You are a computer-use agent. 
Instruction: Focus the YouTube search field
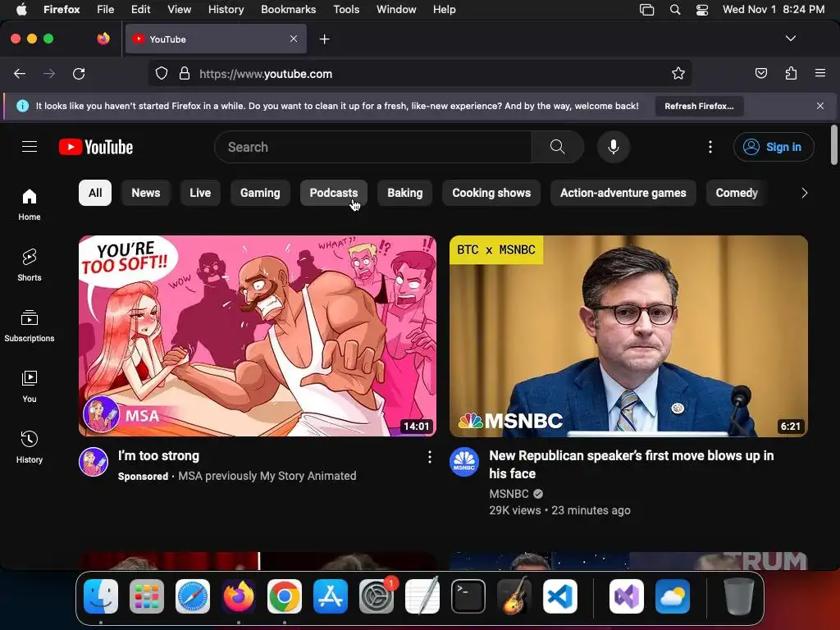[x=372, y=147]
